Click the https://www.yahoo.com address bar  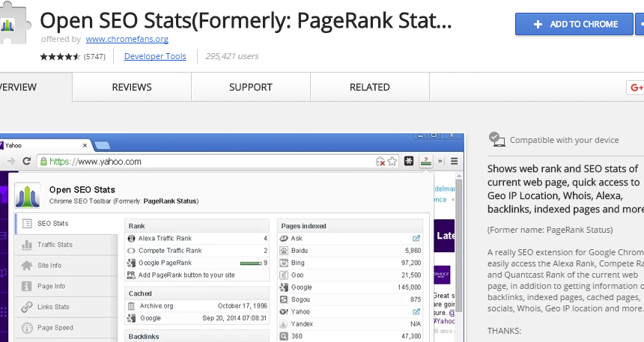[x=218, y=162]
